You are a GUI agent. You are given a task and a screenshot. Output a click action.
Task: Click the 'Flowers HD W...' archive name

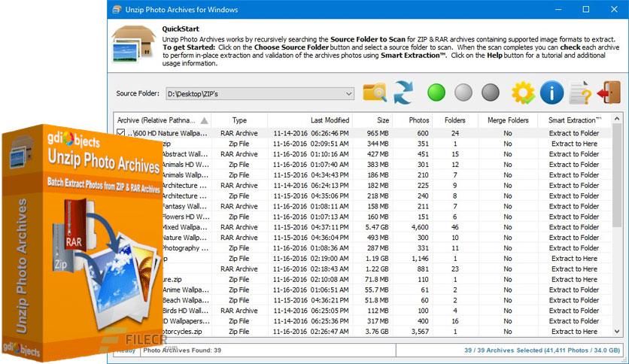pos(186,217)
